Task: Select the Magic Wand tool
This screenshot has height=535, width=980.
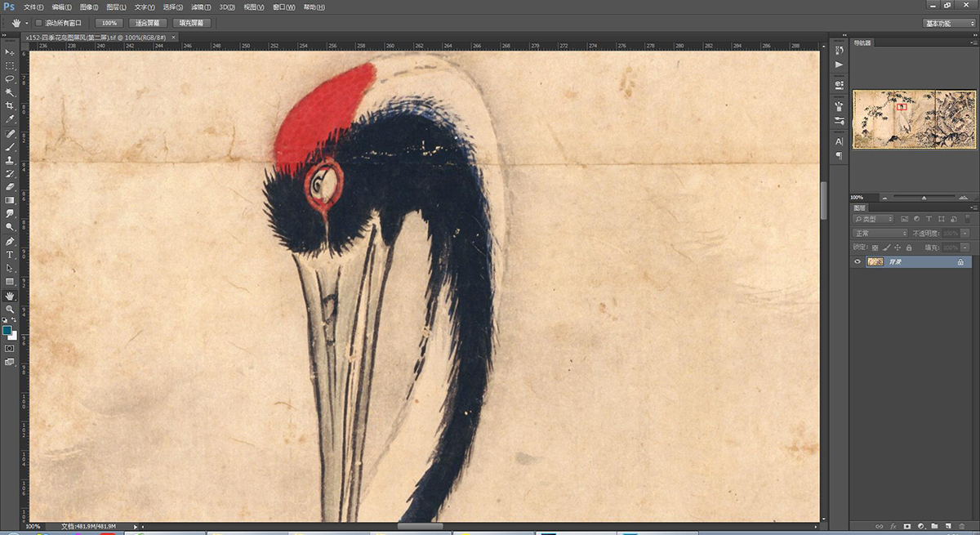Action: [x=10, y=92]
